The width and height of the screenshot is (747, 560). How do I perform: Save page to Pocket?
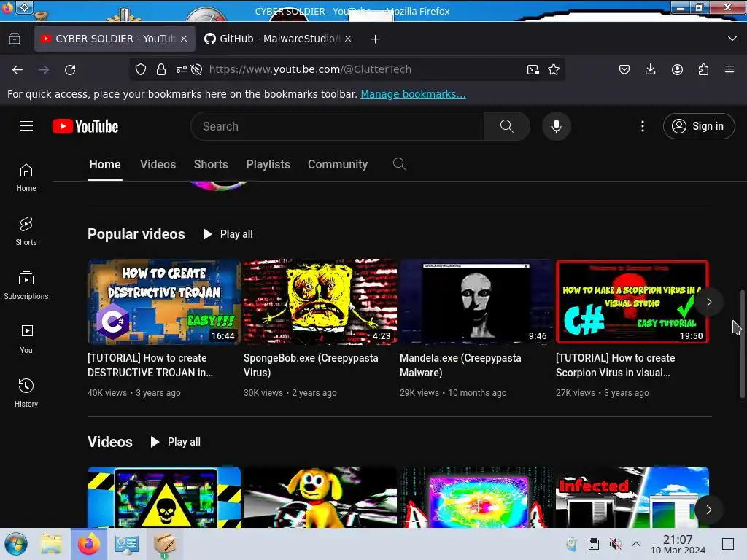624,69
